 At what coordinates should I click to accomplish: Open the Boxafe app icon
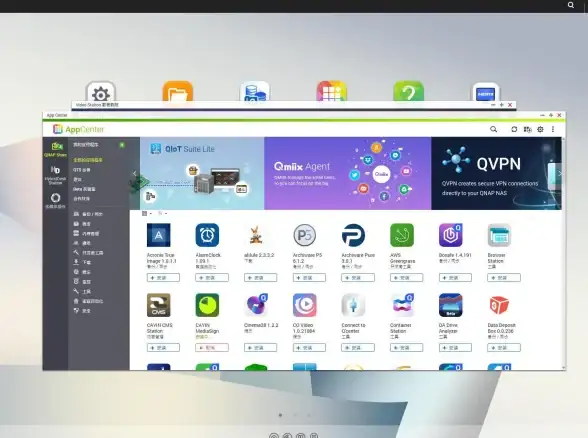coord(451,235)
